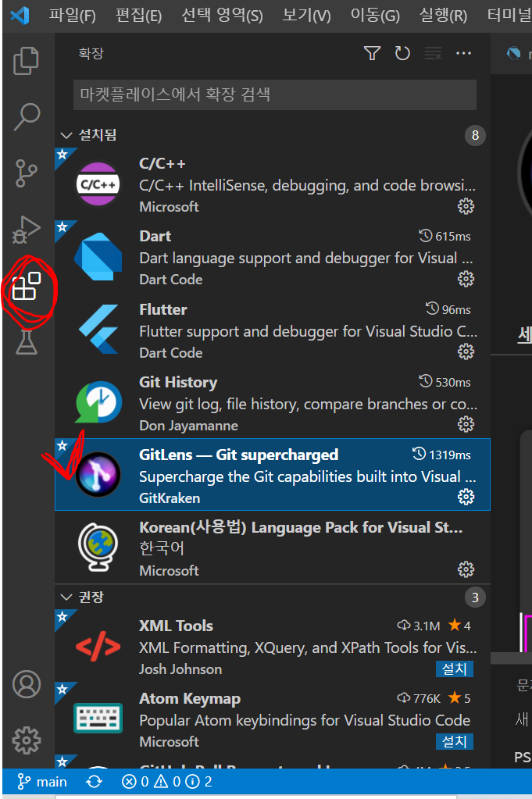Open the 실행(R) menu
Image resolution: width=532 pixels, height=799 pixels.
(444, 16)
